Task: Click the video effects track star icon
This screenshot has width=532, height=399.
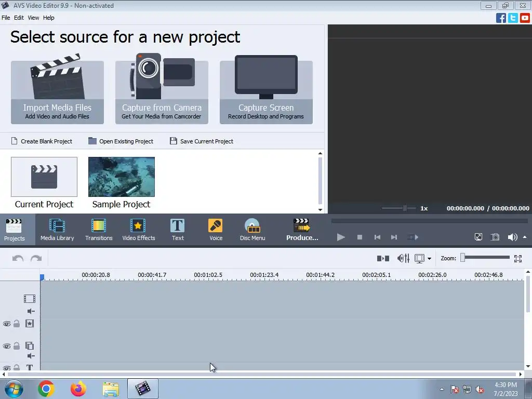Action: pos(30,323)
